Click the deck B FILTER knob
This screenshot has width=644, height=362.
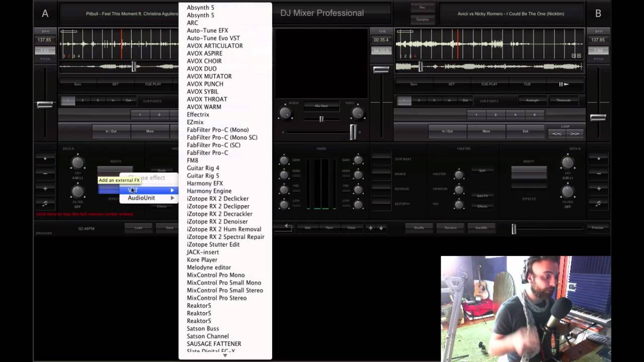(x=568, y=192)
